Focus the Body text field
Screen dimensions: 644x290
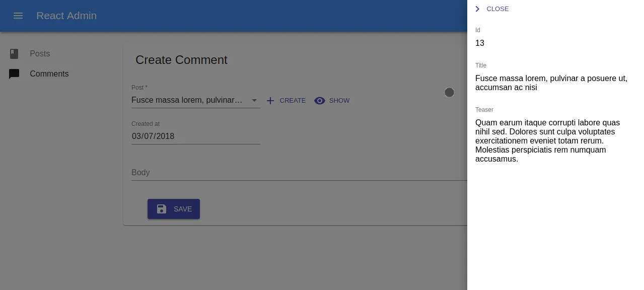coord(297,173)
